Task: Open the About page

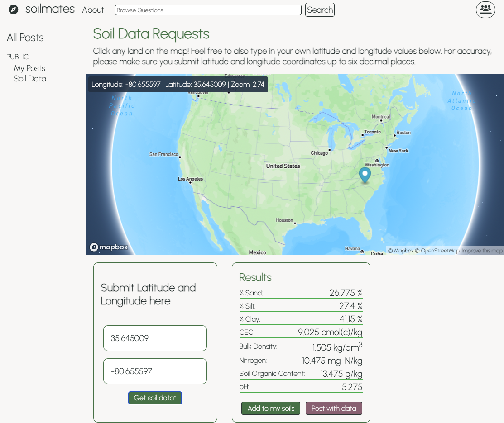Action: pyautogui.click(x=93, y=10)
